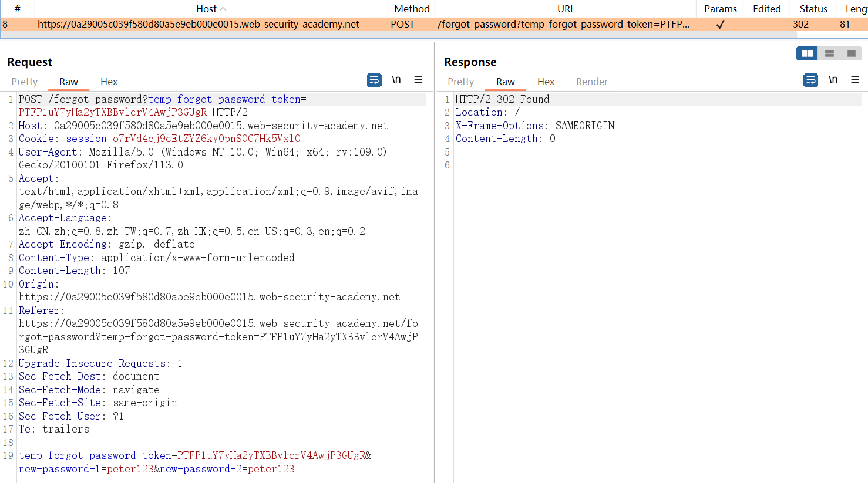Screen dimensions: 868x483
Task: Click the 'Sec-Fetch-User: ?1' request line
Action: (x=71, y=416)
